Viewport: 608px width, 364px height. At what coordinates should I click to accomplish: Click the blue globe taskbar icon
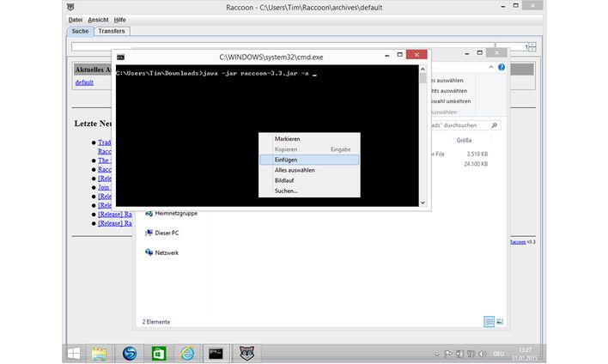pos(130,354)
